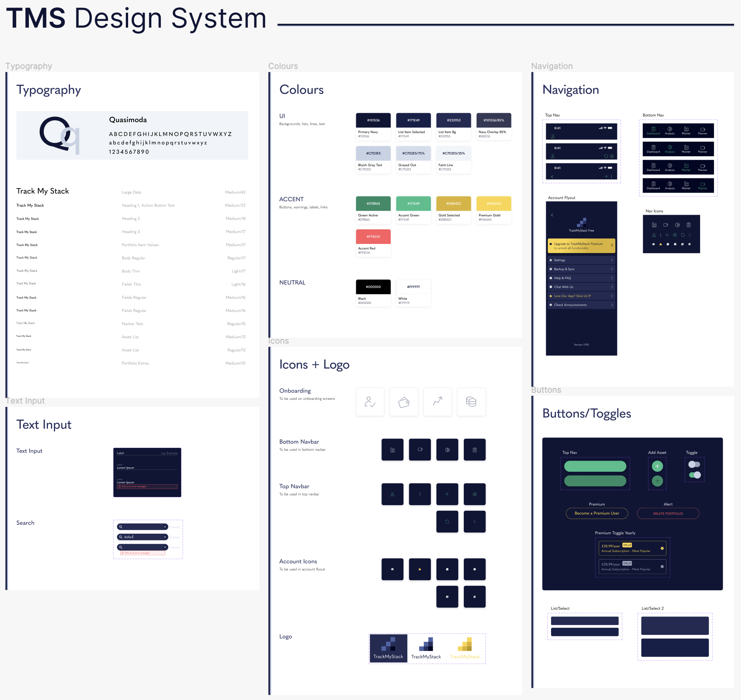Click the 'Become a Premium User' button
This screenshot has width=741, height=700.
click(x=597, y=513)
